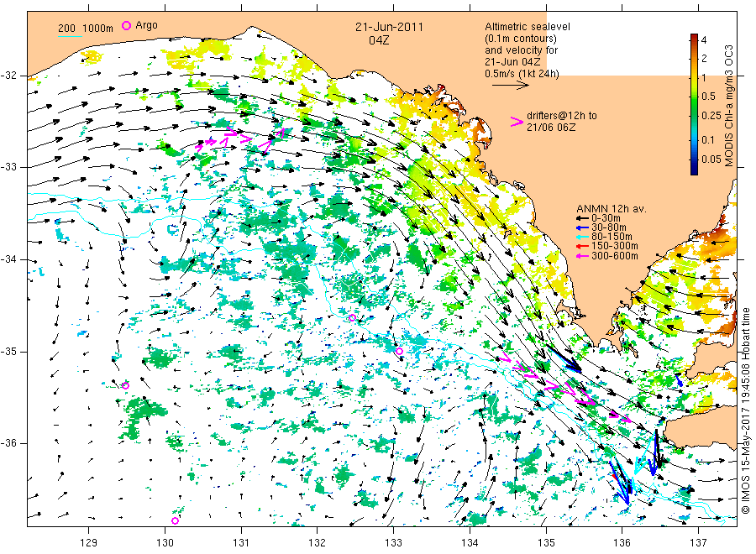Click the cyan 80-150m arrow legend entry

[x=604, y=237]
